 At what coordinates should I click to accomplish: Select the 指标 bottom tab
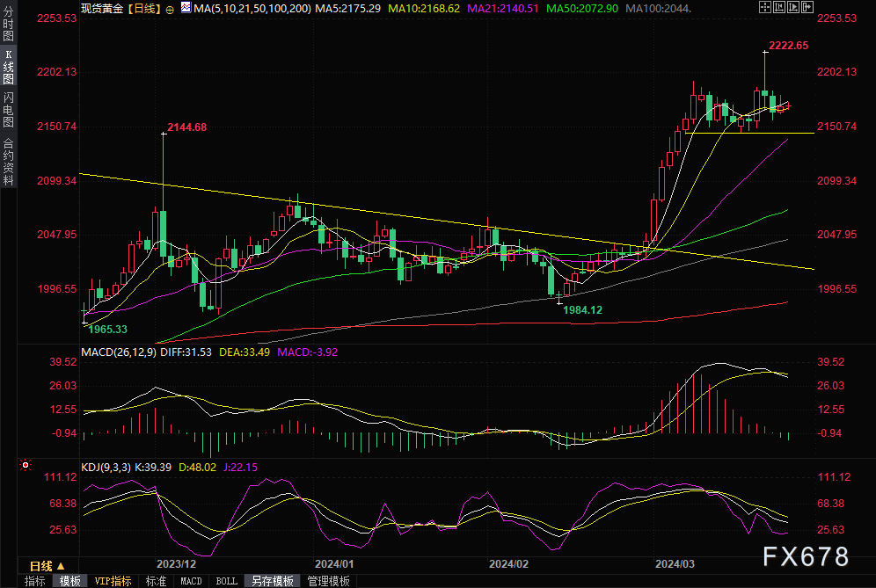34,581
